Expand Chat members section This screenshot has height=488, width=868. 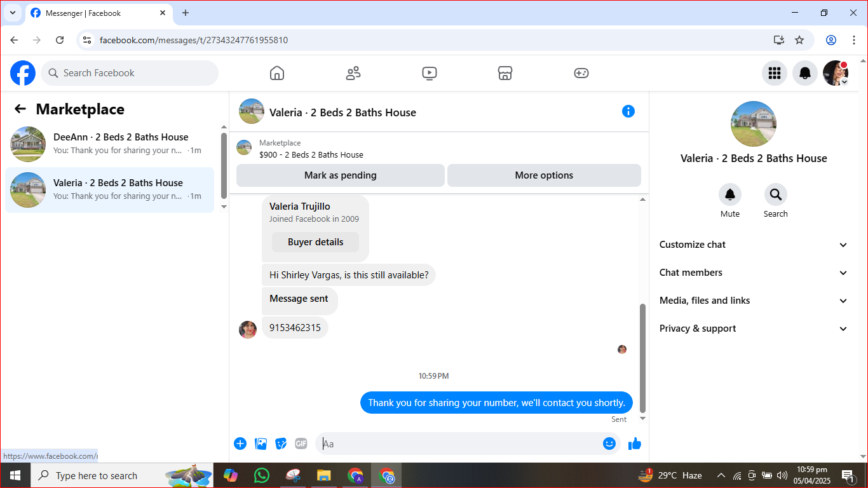click(754, 273)
